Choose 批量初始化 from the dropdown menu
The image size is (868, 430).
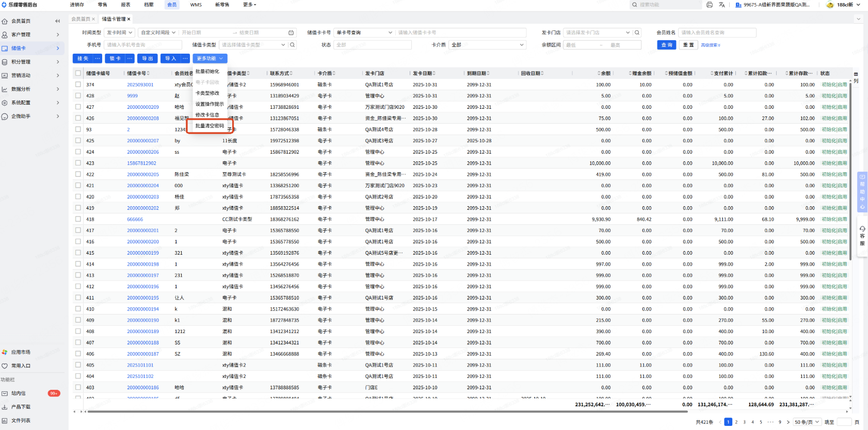pyautogui.click(x=207, y=72)
